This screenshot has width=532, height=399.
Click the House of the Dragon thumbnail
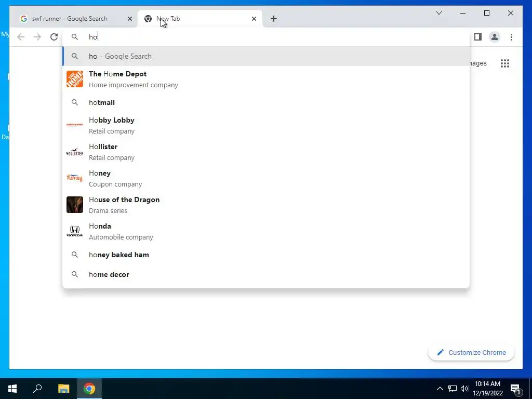[x=75, y=205]
